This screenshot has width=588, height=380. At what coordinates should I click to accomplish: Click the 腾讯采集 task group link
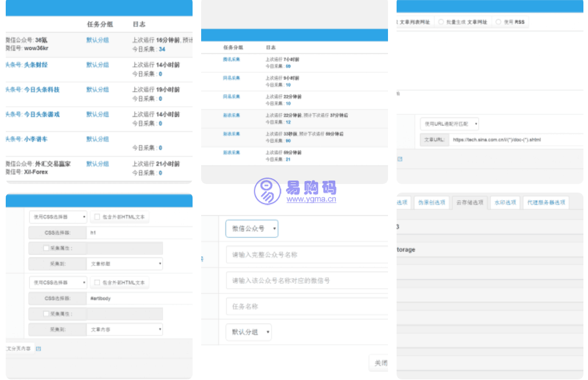pyautogui.click(x=232, y=60)
